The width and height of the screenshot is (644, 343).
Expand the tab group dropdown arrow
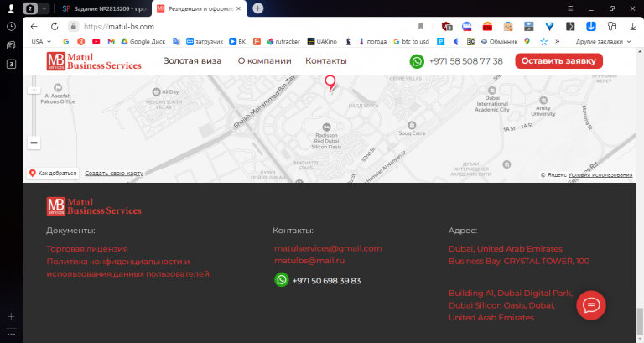44,8
